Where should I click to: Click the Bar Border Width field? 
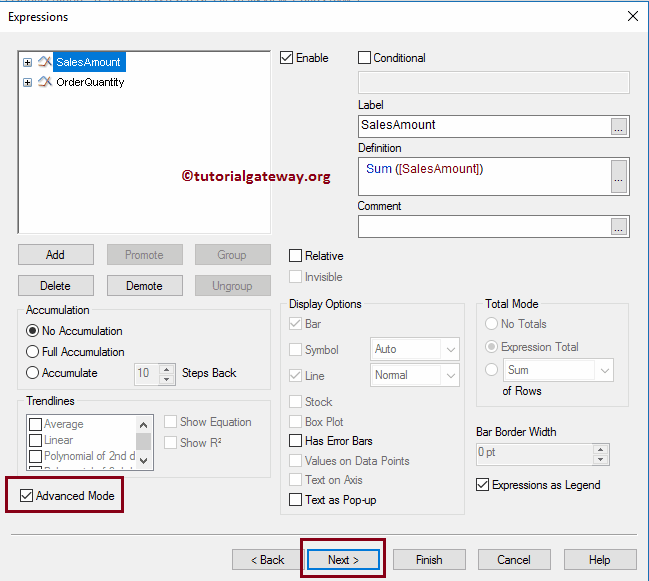[x=535, y=454]
